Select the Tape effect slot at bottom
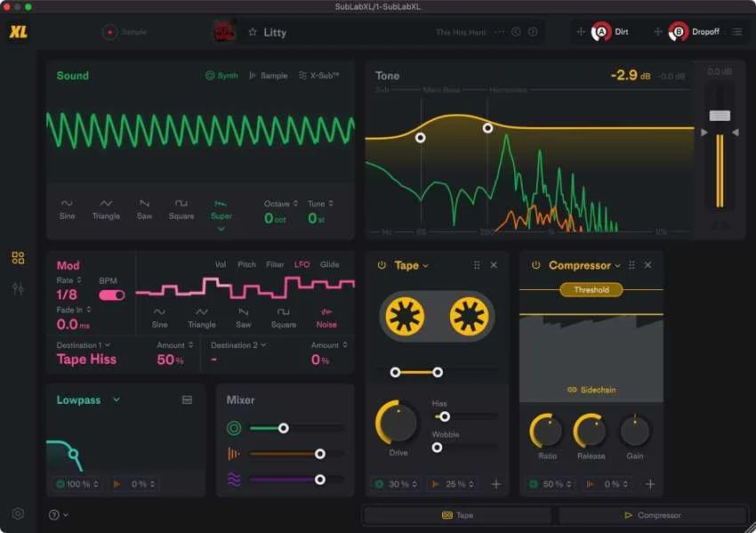 [457, 515]
